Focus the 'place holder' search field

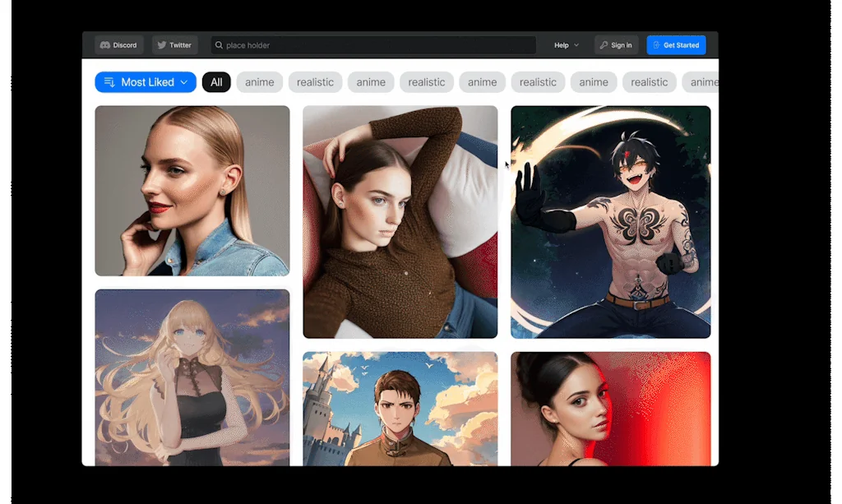tap(374, 45)
